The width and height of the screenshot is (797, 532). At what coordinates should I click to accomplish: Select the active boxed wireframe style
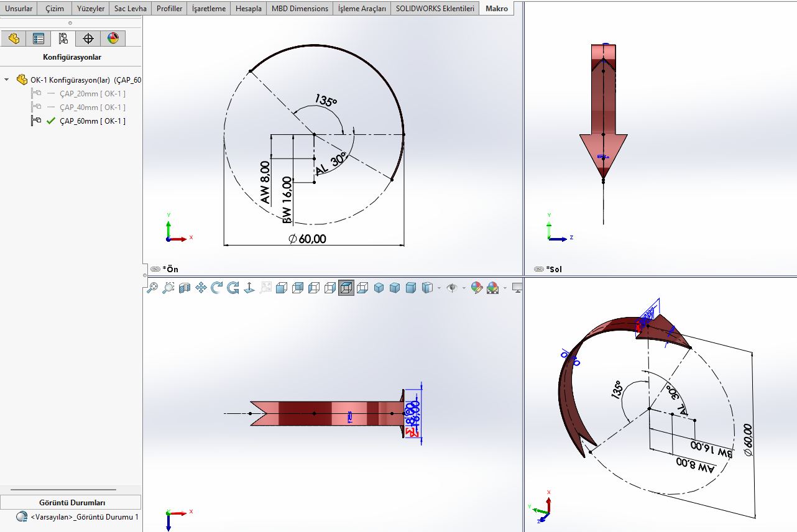[346, 288]
